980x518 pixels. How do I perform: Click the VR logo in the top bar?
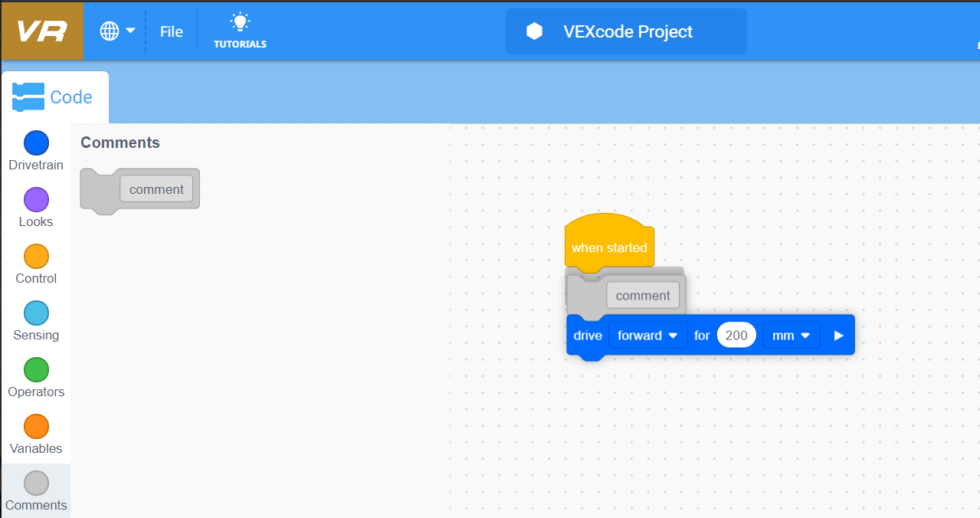(42, 31)
